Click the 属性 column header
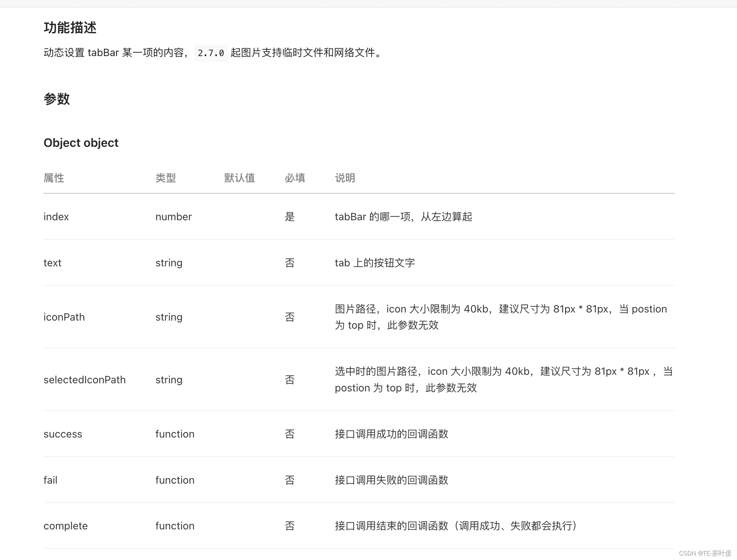The height and width of the screenshot is (560, 737). point(54,178)
